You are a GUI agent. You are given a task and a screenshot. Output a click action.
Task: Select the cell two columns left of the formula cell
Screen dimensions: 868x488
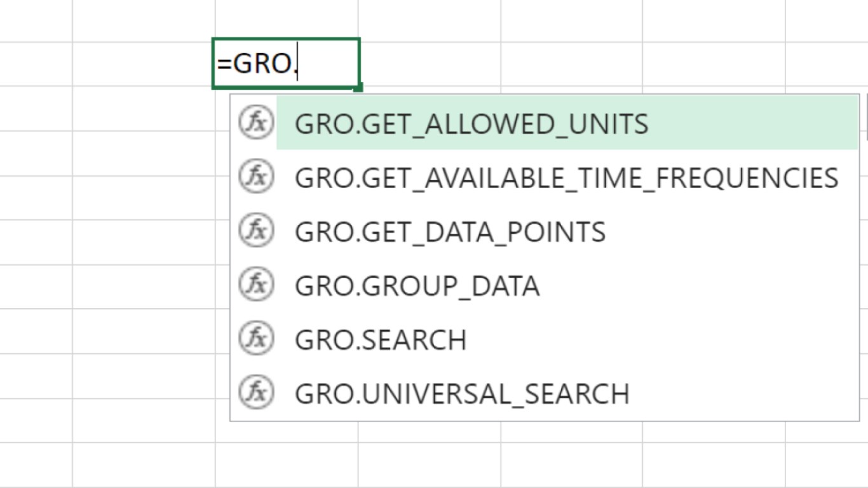click(36, 64)
